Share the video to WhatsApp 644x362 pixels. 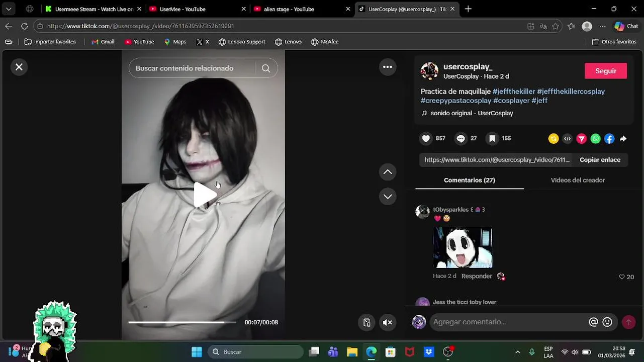[x=595, y=139]
